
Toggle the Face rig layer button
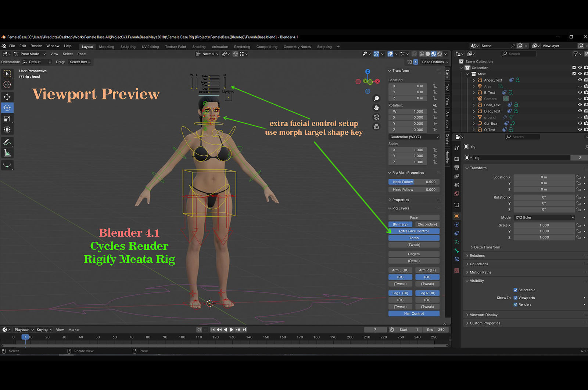pyautogui.click(x=414, y=217)
